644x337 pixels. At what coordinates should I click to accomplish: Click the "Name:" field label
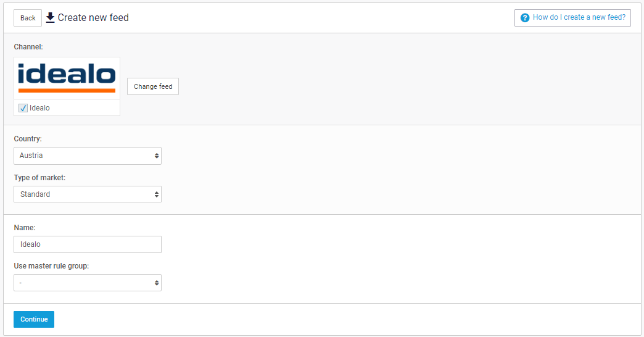pos(25,228)
